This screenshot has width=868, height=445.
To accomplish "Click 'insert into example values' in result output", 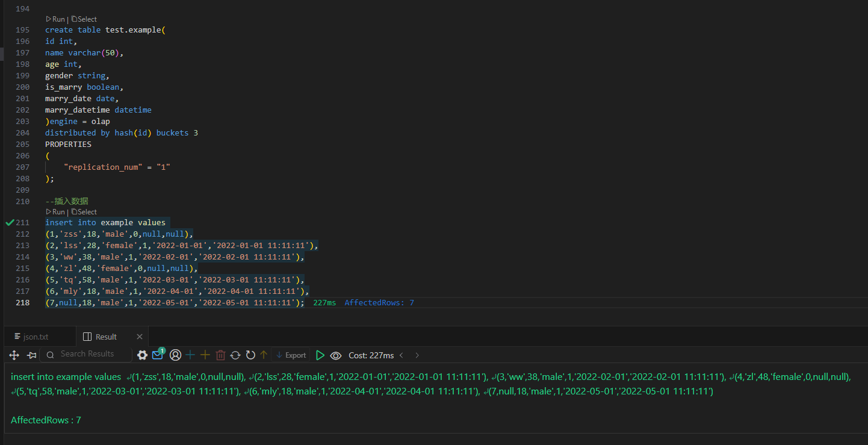I will [66, 377].
